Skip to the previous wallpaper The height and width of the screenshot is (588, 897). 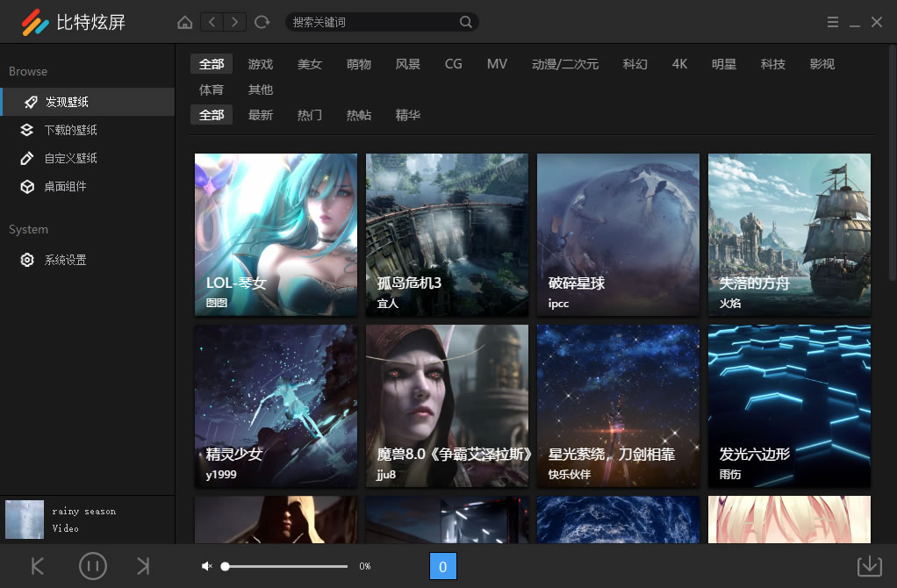38,566
